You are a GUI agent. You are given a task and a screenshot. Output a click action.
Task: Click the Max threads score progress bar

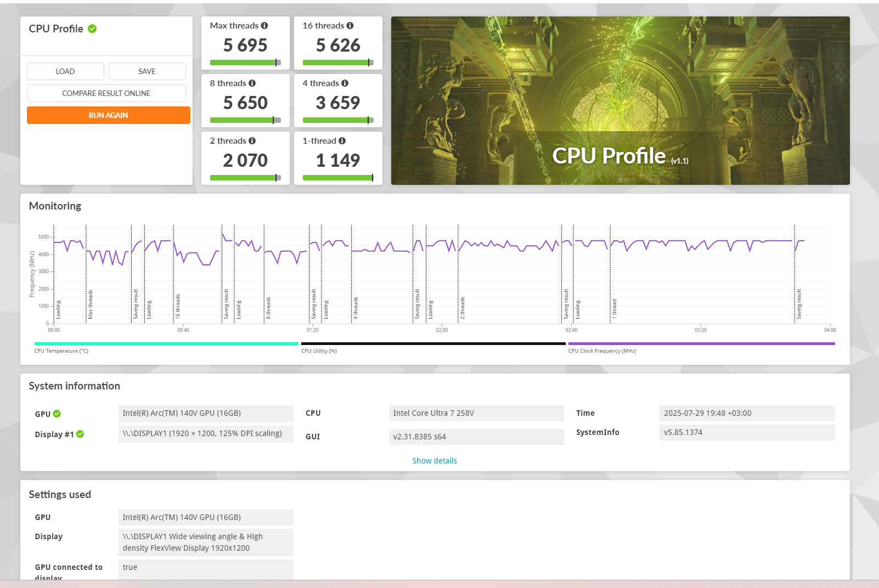[245, 63]
